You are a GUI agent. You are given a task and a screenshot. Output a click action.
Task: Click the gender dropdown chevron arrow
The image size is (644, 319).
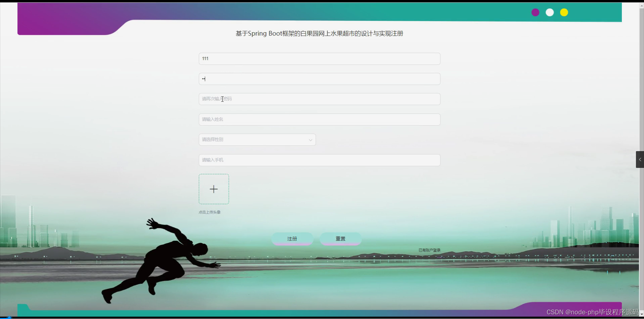click(310, 140)
